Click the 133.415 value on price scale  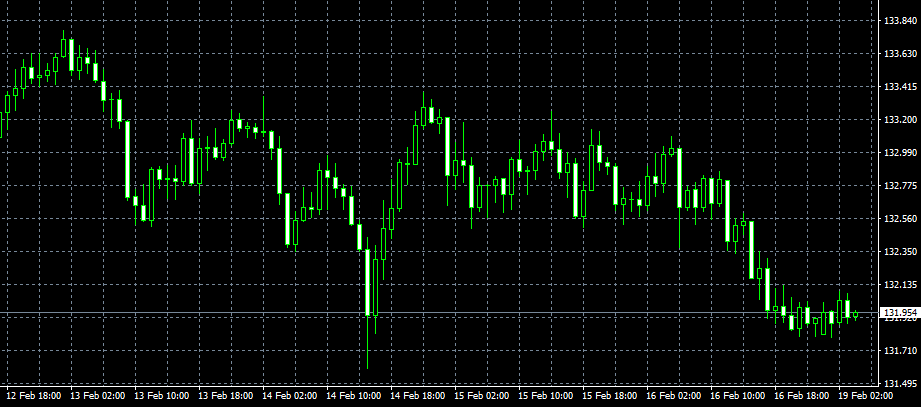900,87
